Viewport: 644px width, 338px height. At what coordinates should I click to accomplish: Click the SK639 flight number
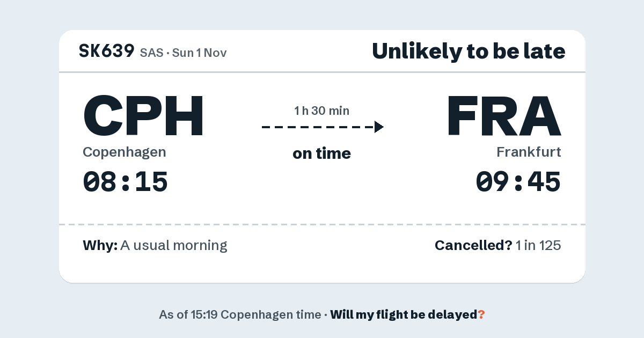[x=106, y=51]
